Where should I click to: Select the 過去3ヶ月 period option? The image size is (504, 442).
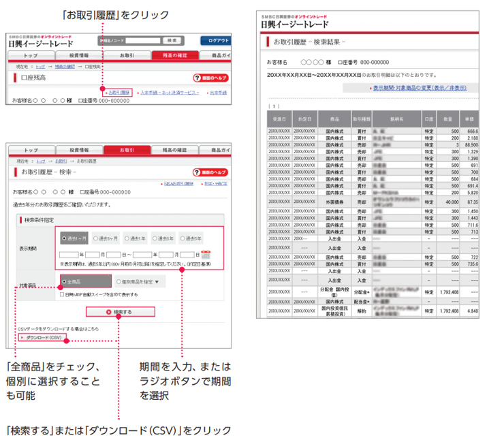point(94,239)
